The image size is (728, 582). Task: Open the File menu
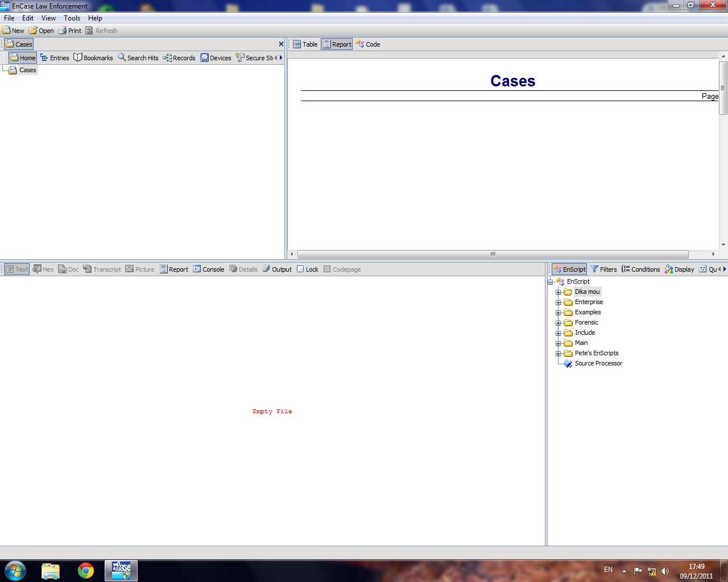9,18
